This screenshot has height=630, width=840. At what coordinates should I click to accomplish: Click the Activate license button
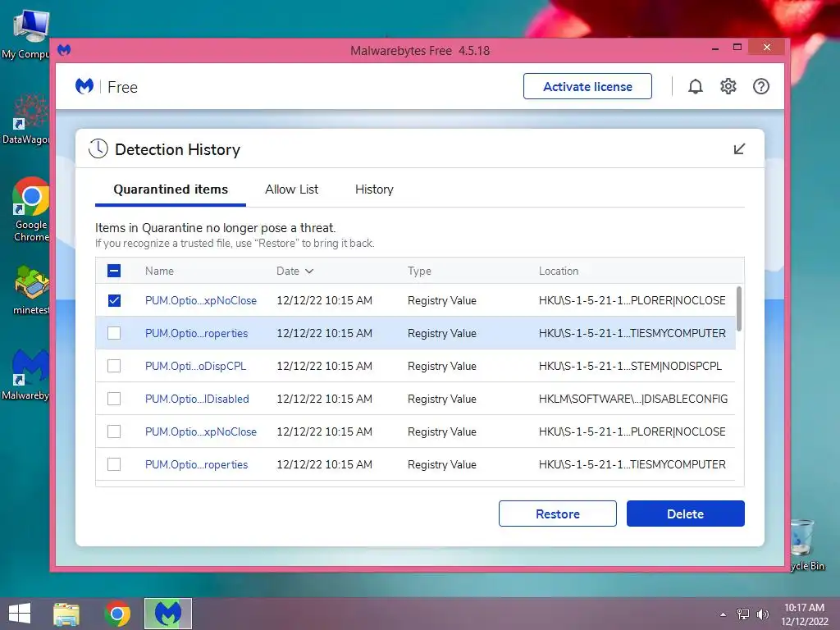[x=587, y=86]
